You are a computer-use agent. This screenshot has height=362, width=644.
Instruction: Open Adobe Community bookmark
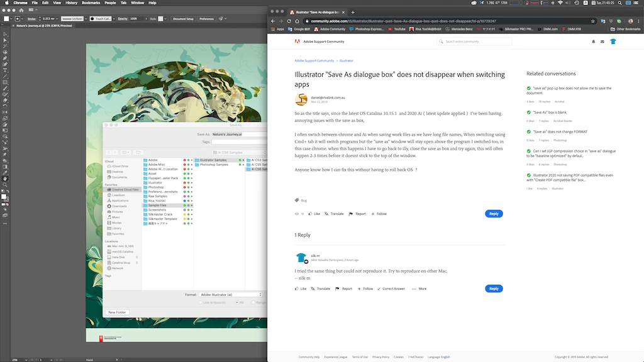[330, 29]
